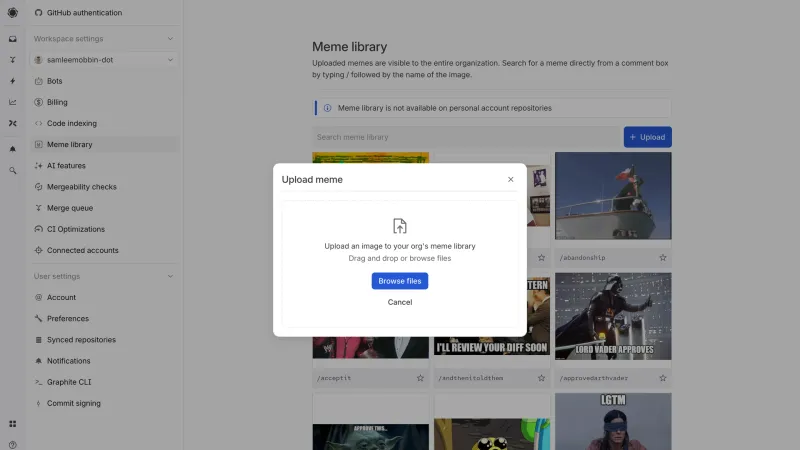Click the search magnifier rail icon
Screen dimensions: 800x450
12,170
